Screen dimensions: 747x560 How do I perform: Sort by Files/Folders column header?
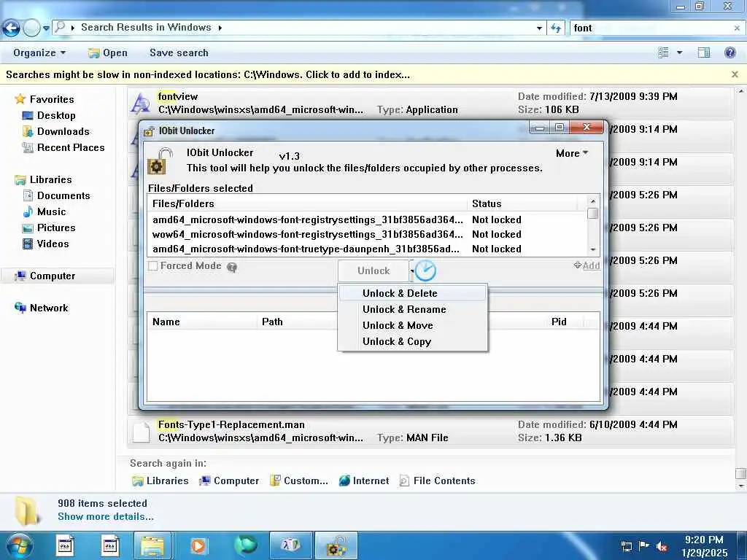point(308,204)
